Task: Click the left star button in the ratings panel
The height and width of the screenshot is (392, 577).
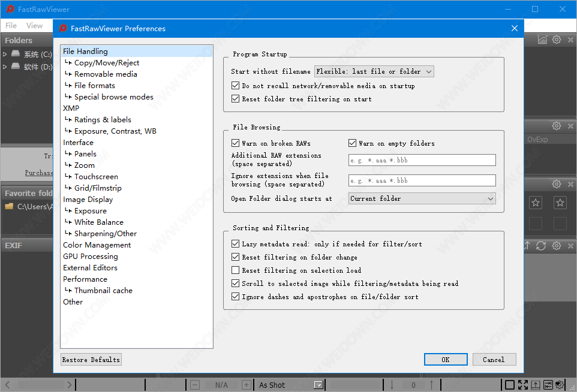Action: tap(536, 203)
